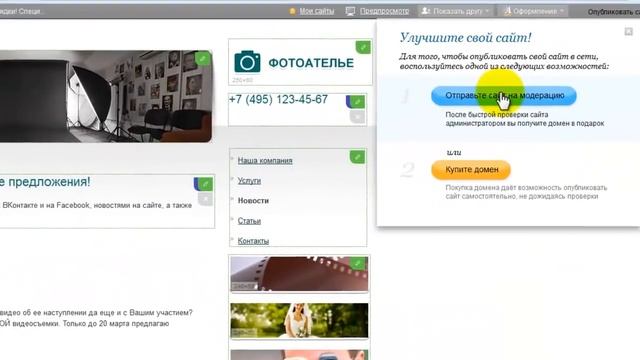The height and width of the screenshot is (360, 640).
Task: Click the ВКонтакте и на Facebook text line
Action: (97, 205)
